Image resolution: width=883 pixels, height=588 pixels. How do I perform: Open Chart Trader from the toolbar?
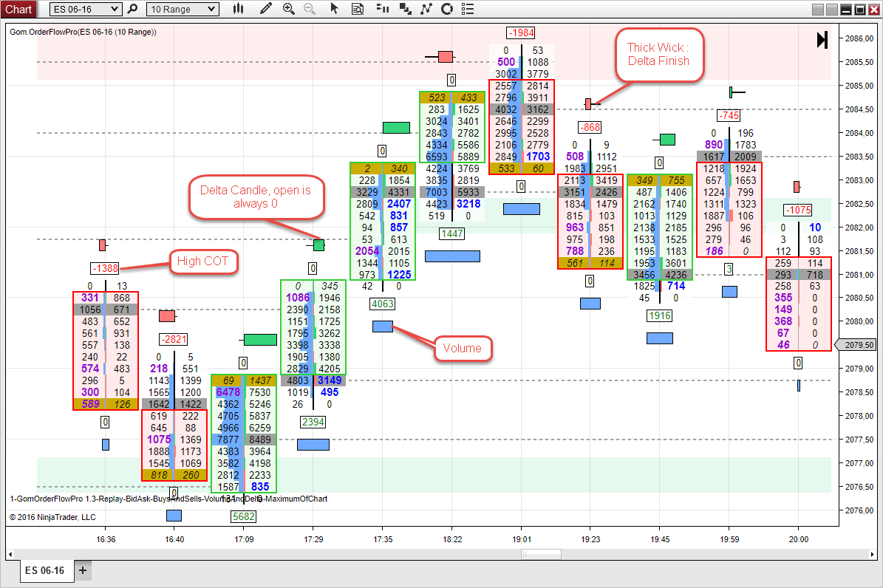tap(383, 9)
